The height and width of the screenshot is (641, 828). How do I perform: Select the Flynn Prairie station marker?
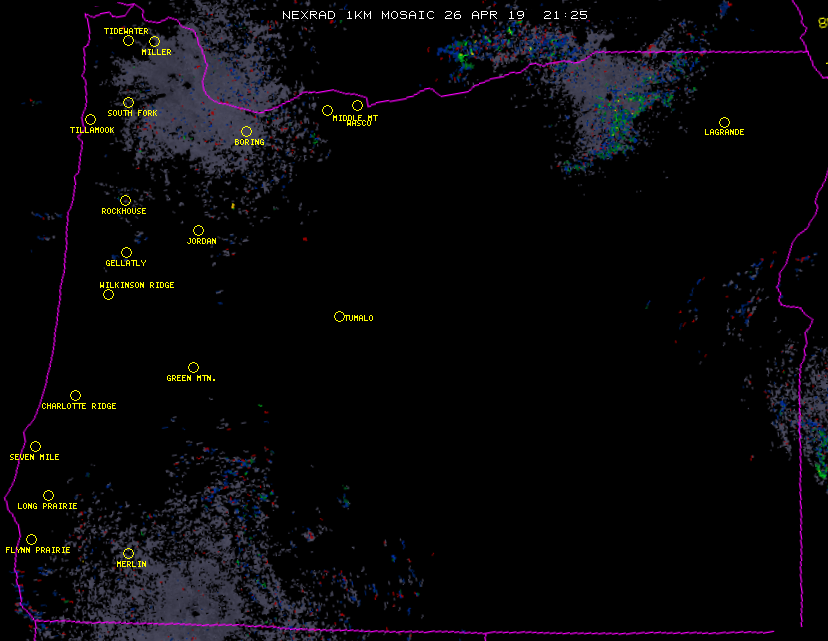(x=31, y=540)
